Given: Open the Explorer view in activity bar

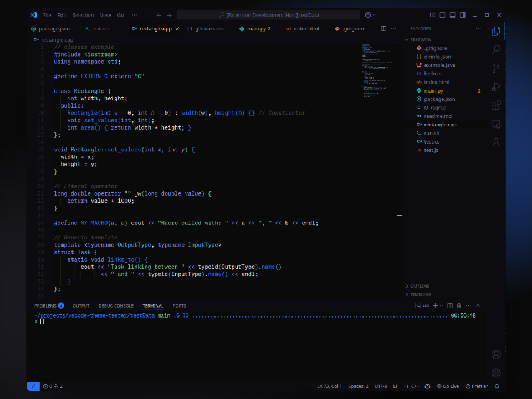Looking at the screenshot, I should tap(495, 31).
